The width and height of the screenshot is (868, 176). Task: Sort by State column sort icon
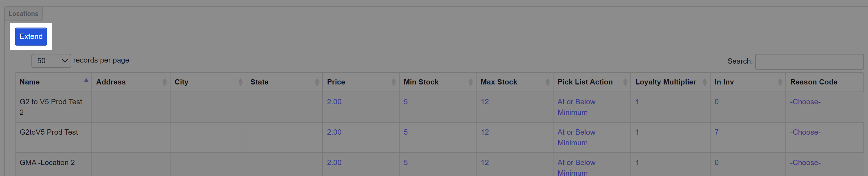click(x=317, y=82)
